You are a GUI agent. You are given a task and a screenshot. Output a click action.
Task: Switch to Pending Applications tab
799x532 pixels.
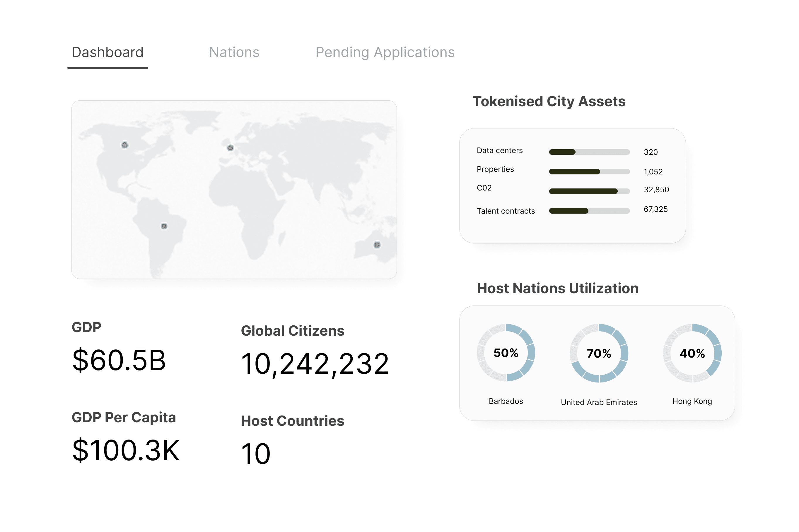385,53
